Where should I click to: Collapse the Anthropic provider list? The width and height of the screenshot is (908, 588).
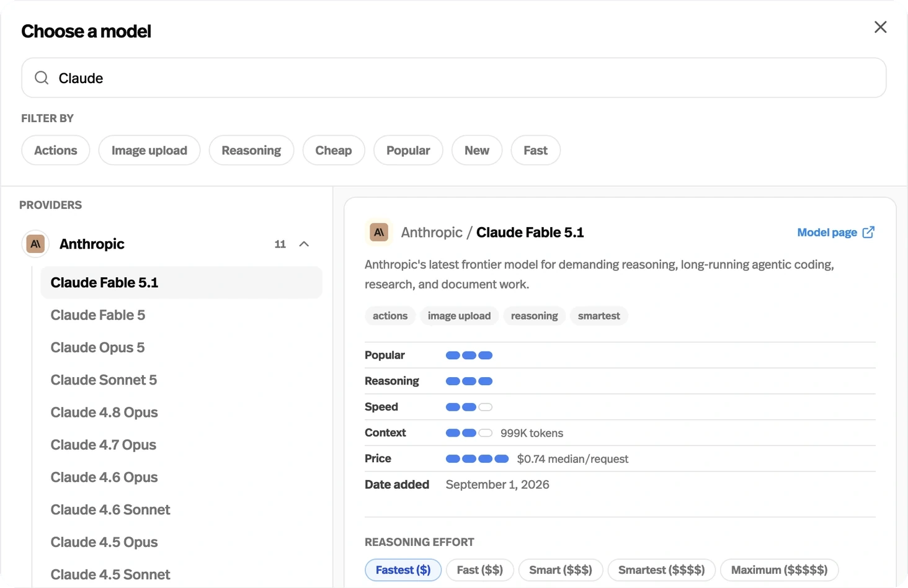(x=304, y=244)
